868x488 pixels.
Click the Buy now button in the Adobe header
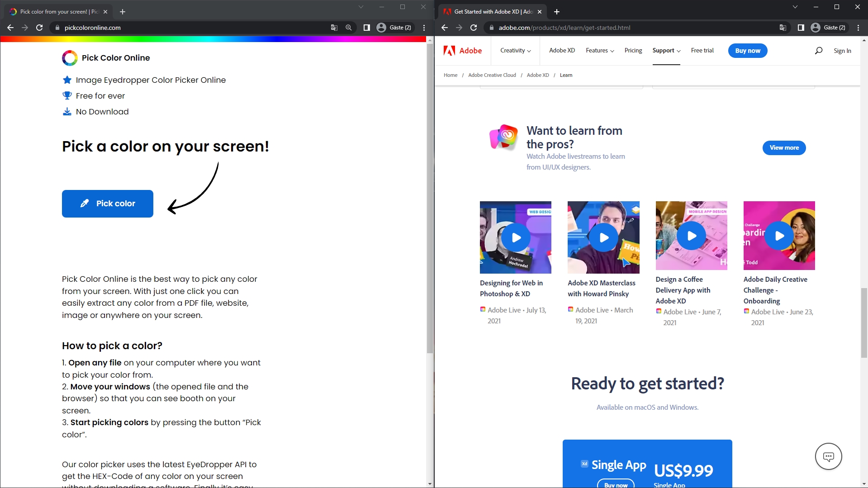point(748,51)
